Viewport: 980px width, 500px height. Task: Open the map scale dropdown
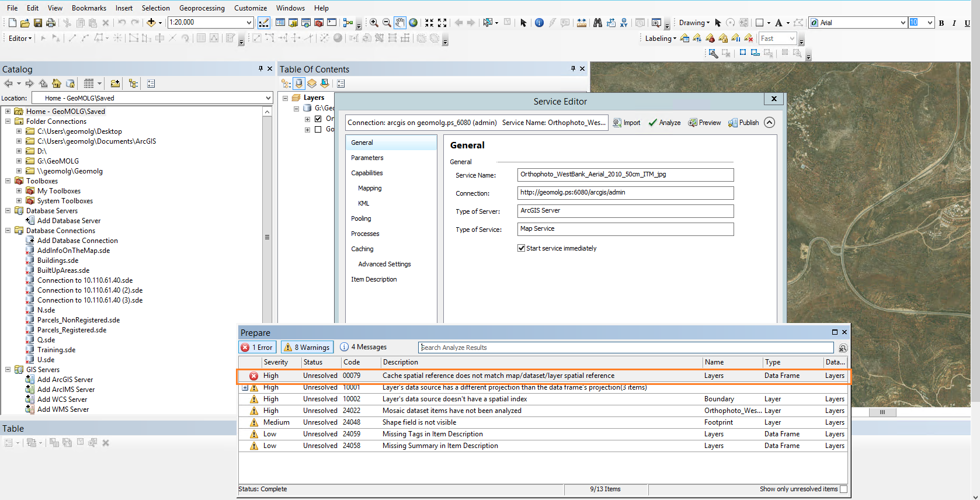click(x=249, y=23)
